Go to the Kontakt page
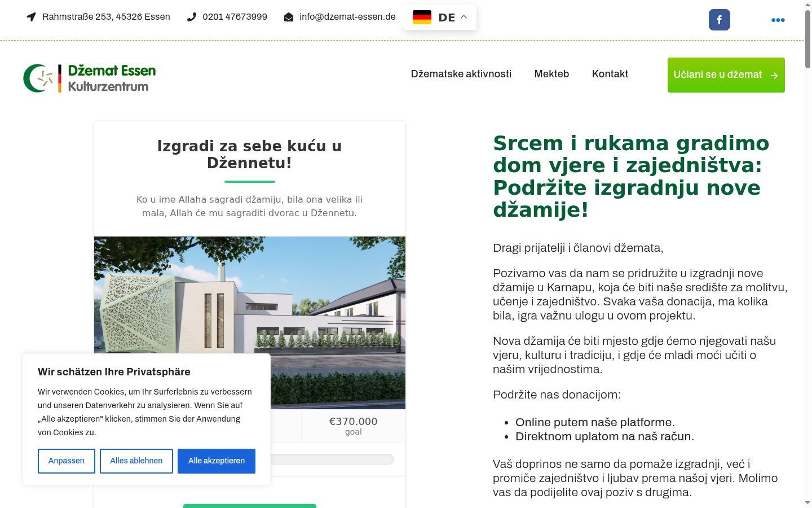The width and height of the screenshot is (812, 508). (x=610, y=74)
